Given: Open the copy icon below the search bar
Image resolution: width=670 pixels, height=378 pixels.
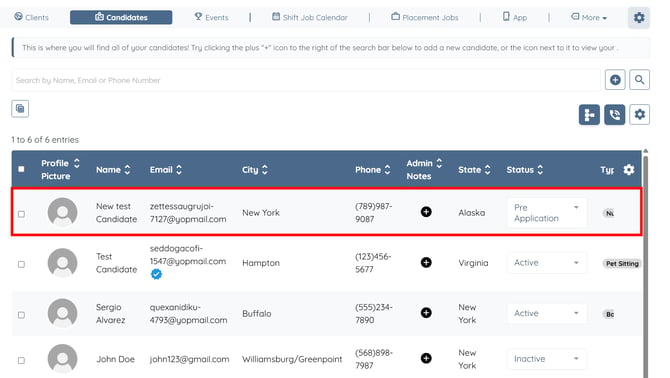Looking at the screenshot, I should [x=20, y=108].
